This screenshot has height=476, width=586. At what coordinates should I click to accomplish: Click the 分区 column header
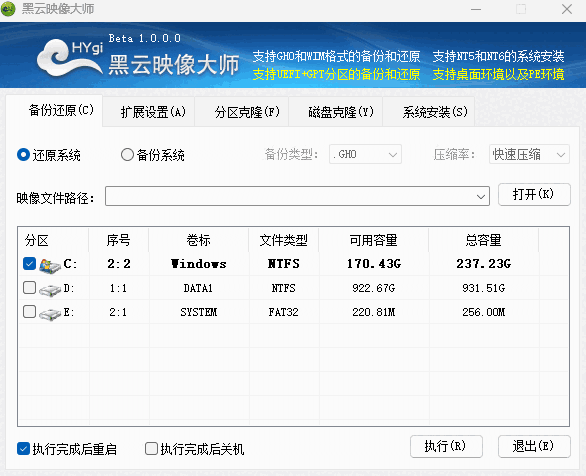tap(53, 240)
